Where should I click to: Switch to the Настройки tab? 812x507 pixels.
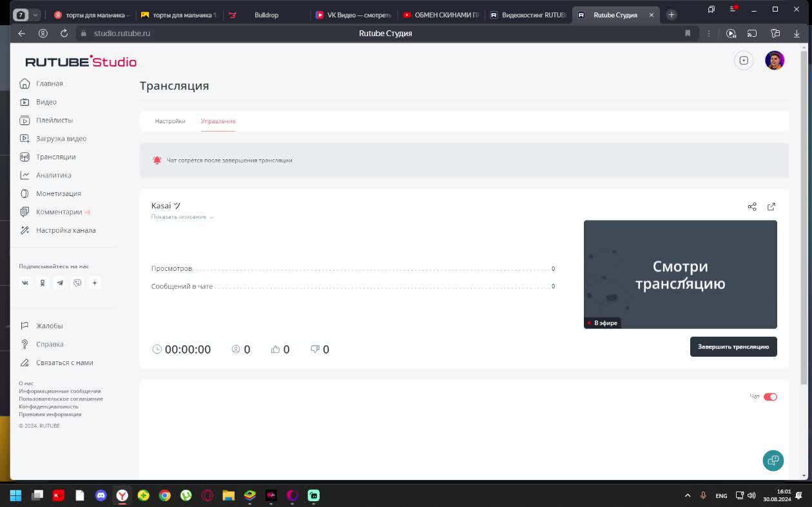[170, 121]
